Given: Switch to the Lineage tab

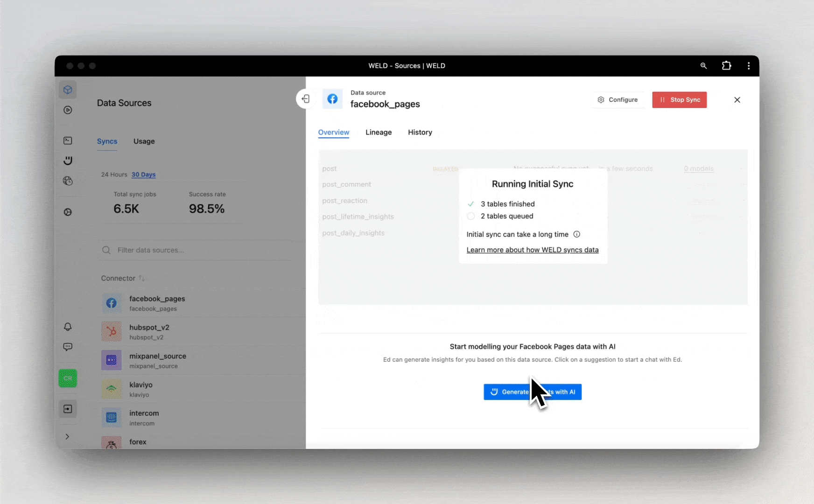Looking at the screenshot, I should (378, 133).
